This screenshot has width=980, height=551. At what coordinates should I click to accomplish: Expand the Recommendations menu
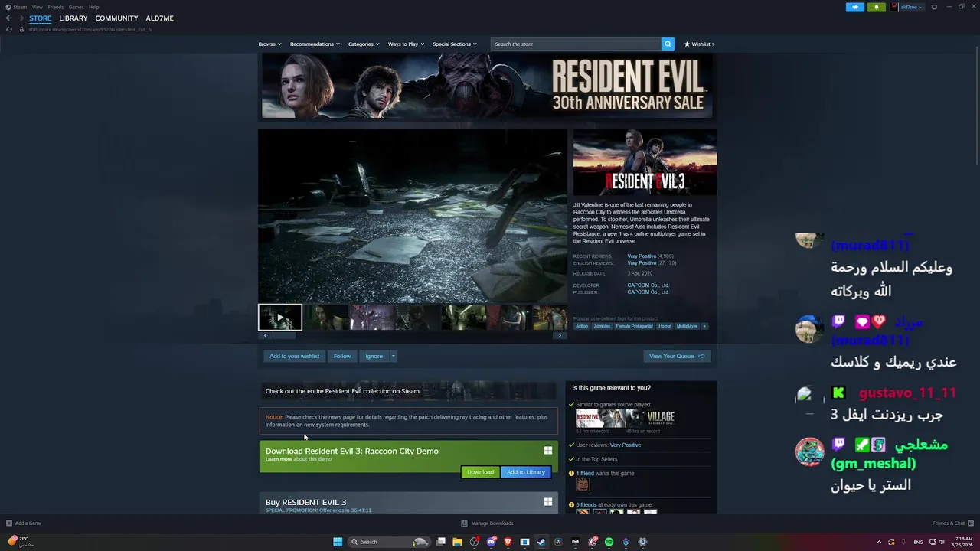(x=315, y=44)
